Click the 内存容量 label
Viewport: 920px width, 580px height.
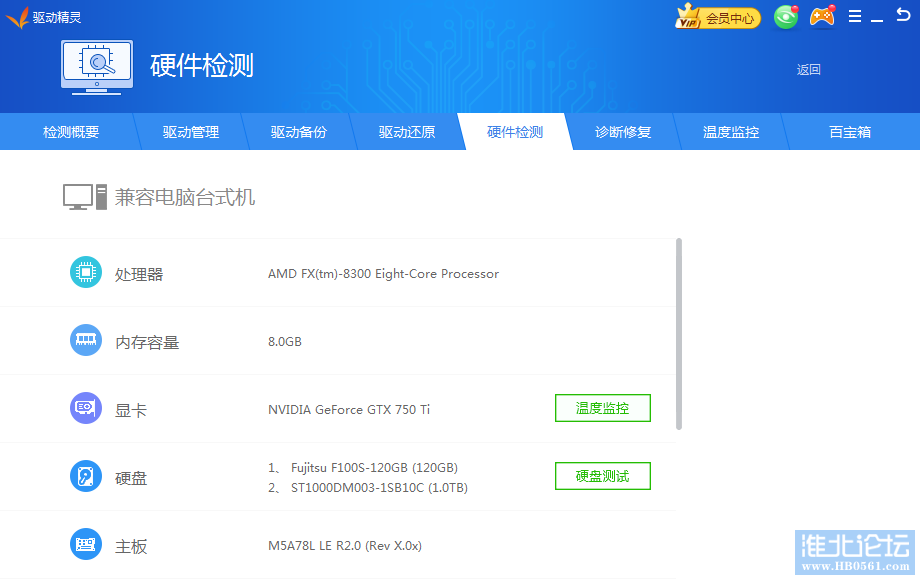tap(147, 342)
